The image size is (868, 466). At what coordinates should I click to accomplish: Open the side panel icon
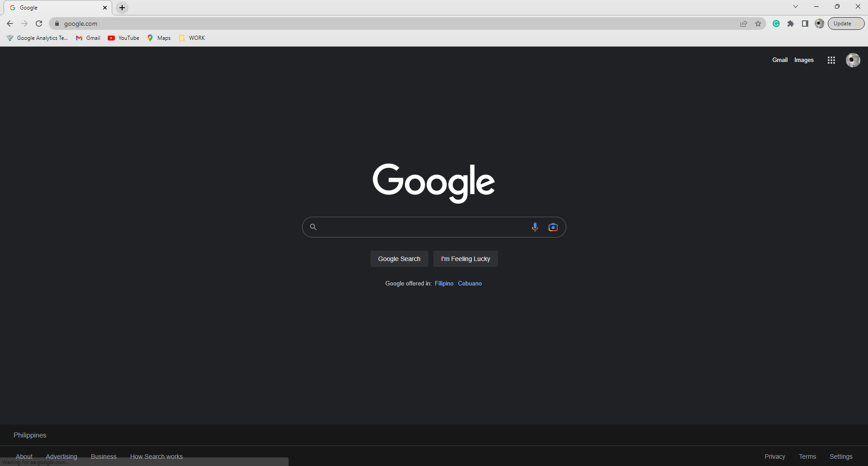[805, 23]
